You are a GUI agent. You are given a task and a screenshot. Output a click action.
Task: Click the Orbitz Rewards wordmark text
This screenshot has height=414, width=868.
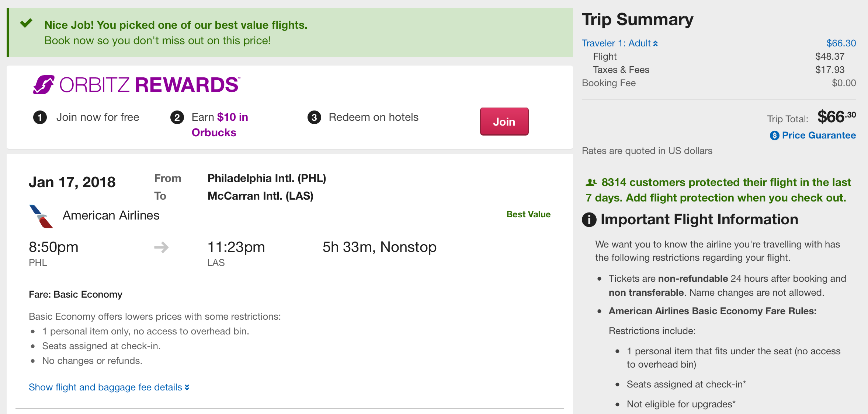pos(149,85)
